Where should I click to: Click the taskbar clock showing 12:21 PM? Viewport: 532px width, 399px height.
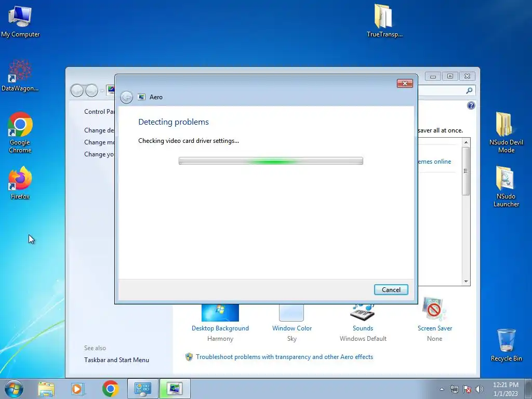(x=505, y=389)
